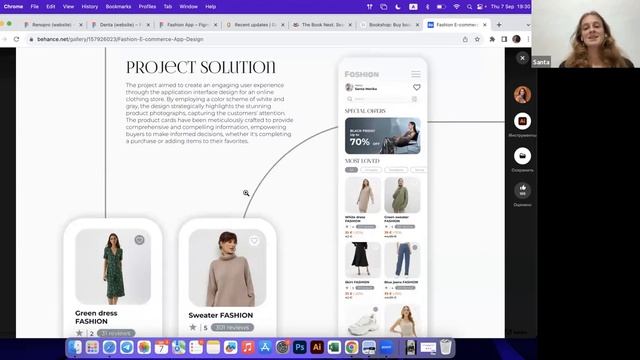
Task: Reload the page with the refresh icon
Action: (16, 39)
